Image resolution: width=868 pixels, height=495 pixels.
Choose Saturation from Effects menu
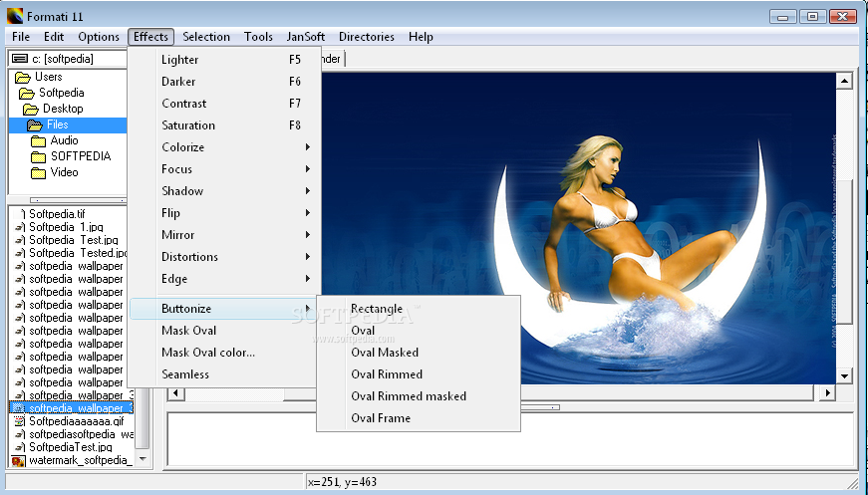point(225,125)
